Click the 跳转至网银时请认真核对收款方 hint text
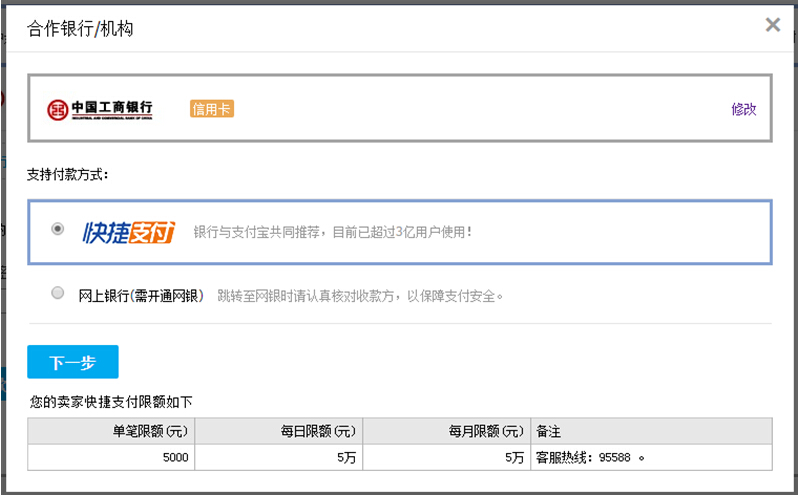Screen dimensions: 798x495 coord(360,296)
